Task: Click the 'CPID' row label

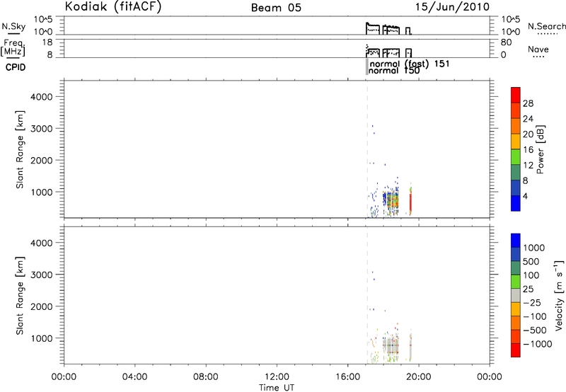Action: click(x=16, y=67)
